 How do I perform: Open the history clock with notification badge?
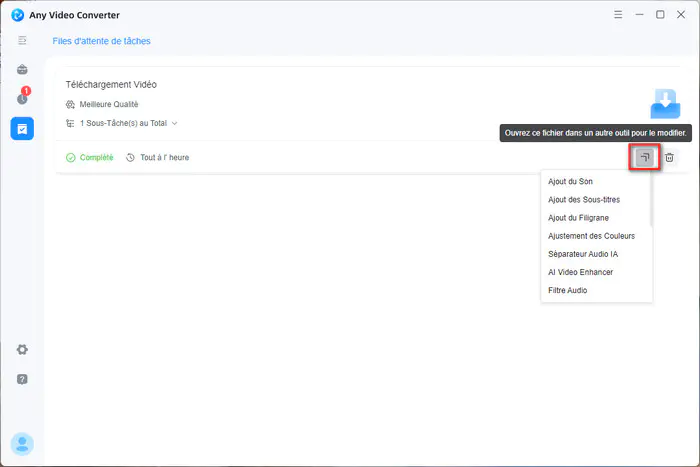(x=22, y=98)
